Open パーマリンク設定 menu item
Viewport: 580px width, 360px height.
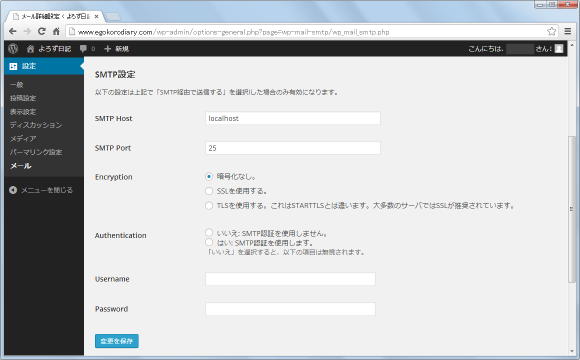[x=36, y=152]
